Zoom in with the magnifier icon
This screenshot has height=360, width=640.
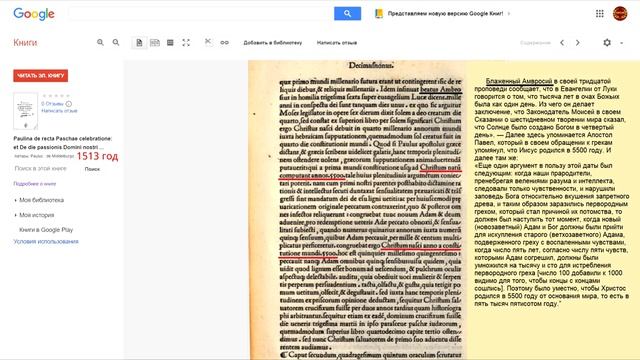pyautogui.click(x=100, y=42)
